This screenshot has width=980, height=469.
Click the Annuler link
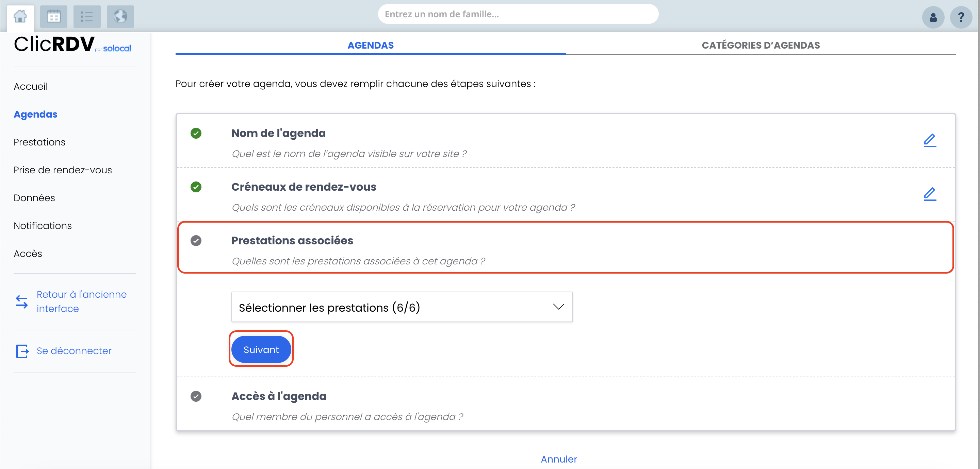pyautogui.click(x=559, y=459)
